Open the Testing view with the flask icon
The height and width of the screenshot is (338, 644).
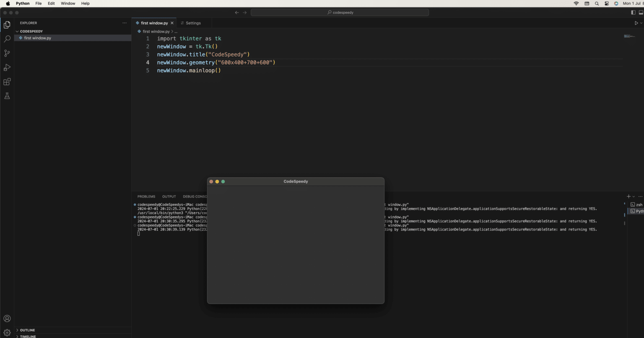(x=7, y=96)
